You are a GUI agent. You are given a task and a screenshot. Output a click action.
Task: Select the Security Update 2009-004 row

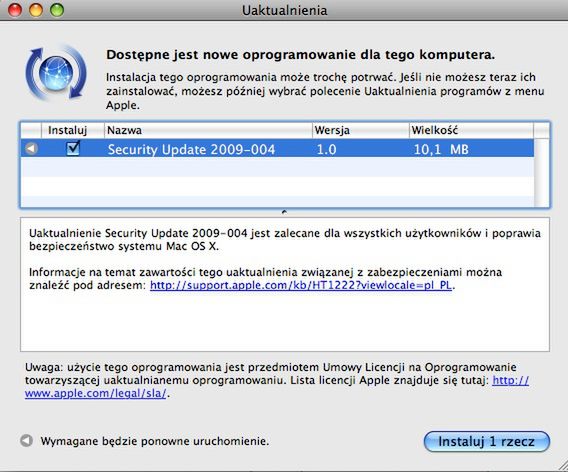pos(277,149)
